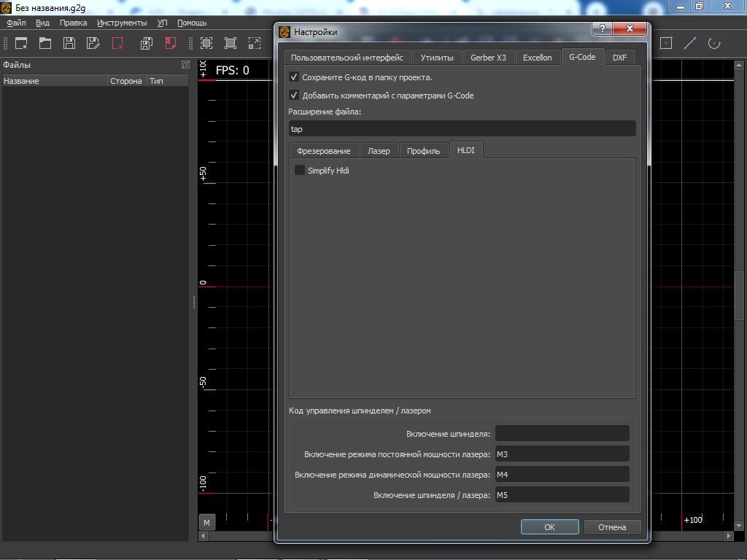The height and width of the screenshot is (560, 747).
Task: Save project with the floppy disk icon
Action: 69,43
